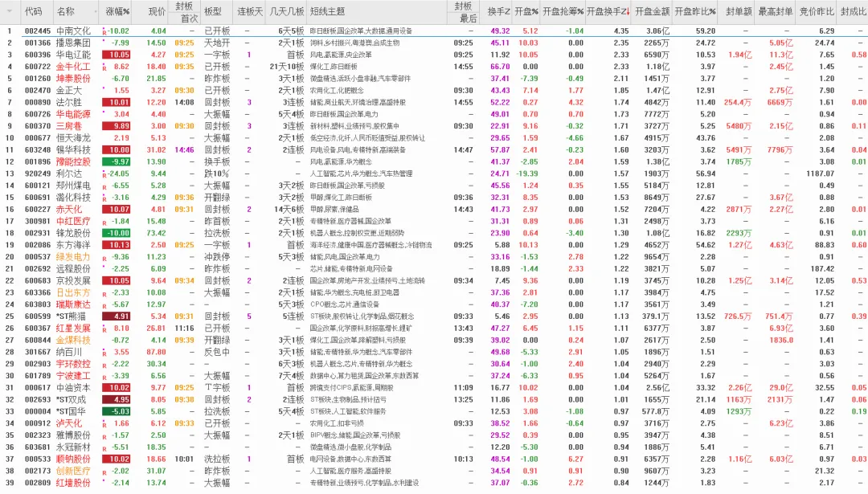Click the 短线主题 column header
Screen dimensions: 868x494
[328, 11]
